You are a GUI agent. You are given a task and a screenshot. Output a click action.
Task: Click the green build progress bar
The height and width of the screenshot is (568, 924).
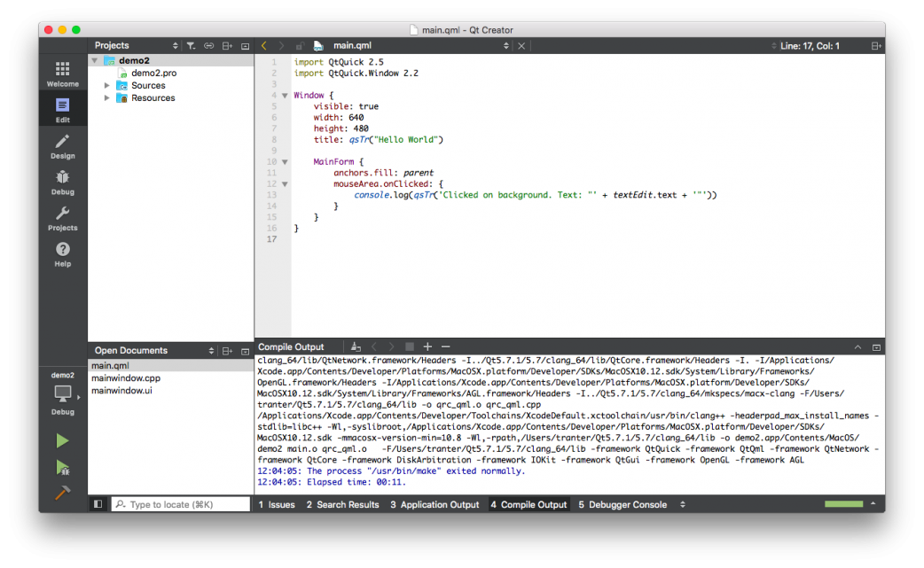click(843, 504)
